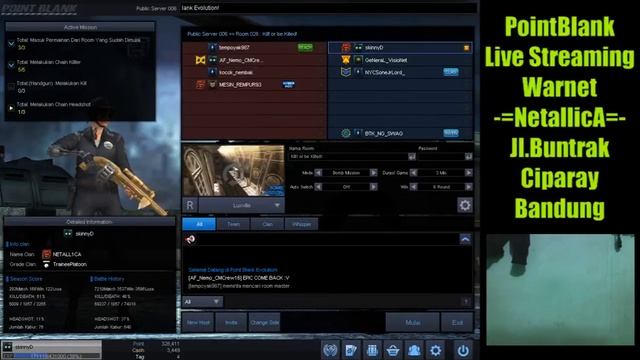Click the New Host button
Viewport: 640px width, 360px height.
click(198, 322)
